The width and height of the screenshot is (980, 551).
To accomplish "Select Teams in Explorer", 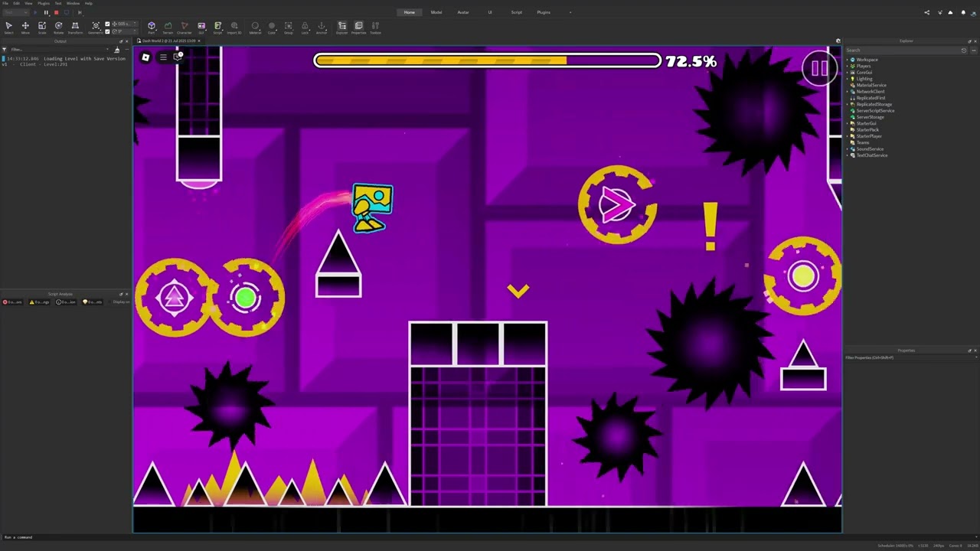I will coord(863,142).
